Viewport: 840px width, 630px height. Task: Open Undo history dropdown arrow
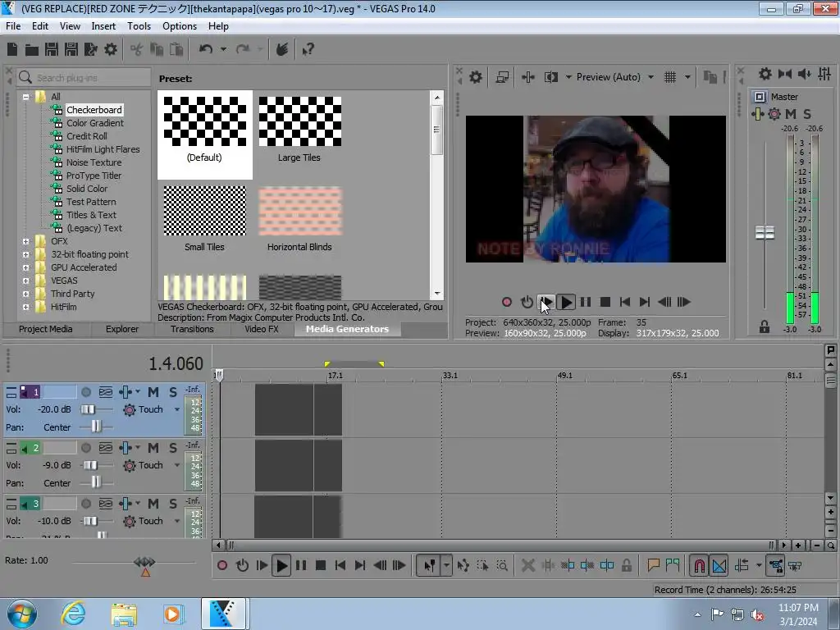click(x=223, y=49)
